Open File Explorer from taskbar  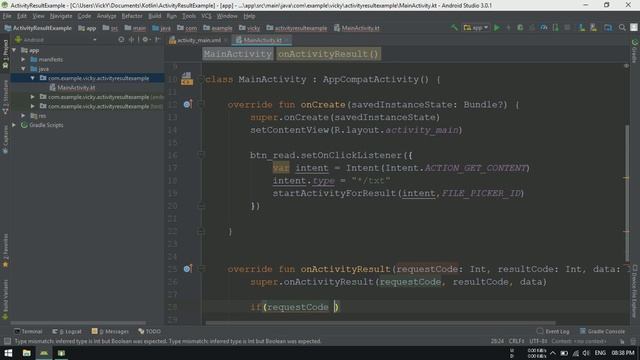(x=27, y=353)
